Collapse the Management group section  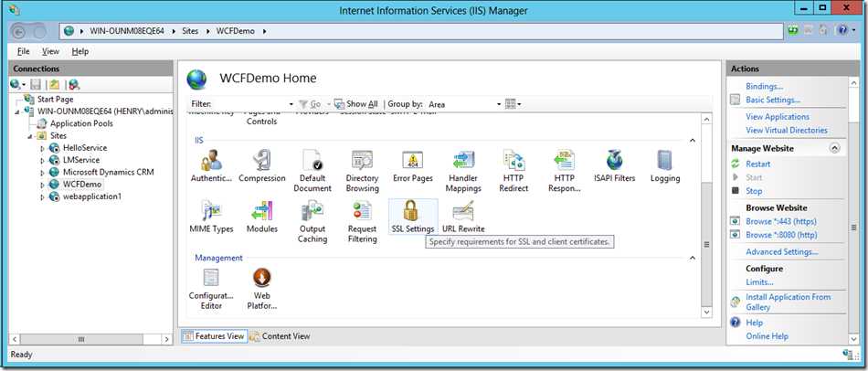pyautogui.click(x=692, y=258)
